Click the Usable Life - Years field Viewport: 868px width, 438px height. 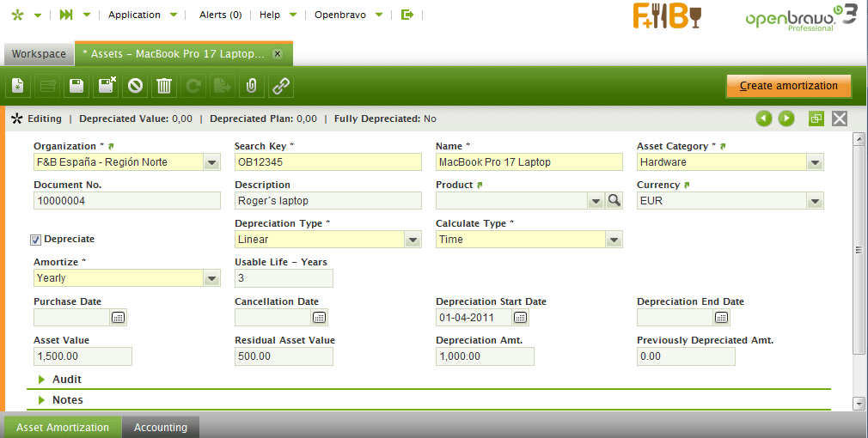[284, 278]
